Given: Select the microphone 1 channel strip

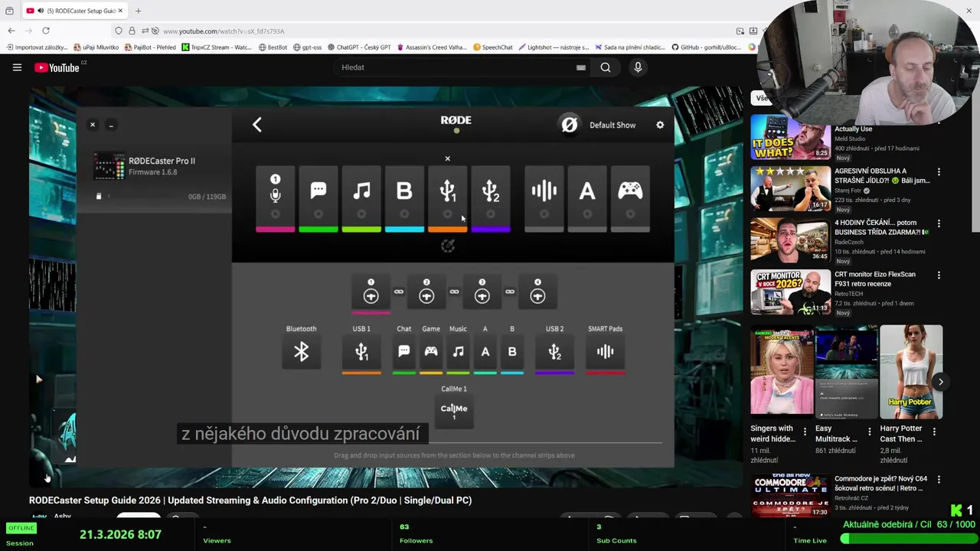Looking at the screenshot, I should (276, 197).
